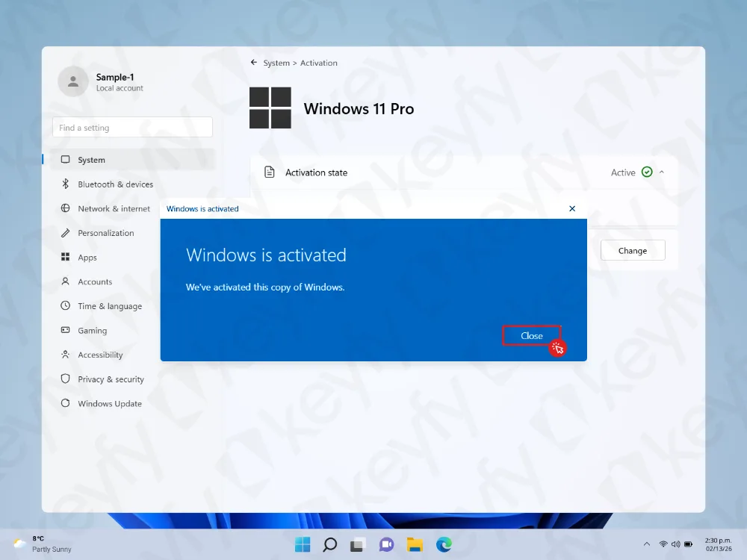
Task: Click the clock icon beside Time & language
Action: [x=65, y=305]
